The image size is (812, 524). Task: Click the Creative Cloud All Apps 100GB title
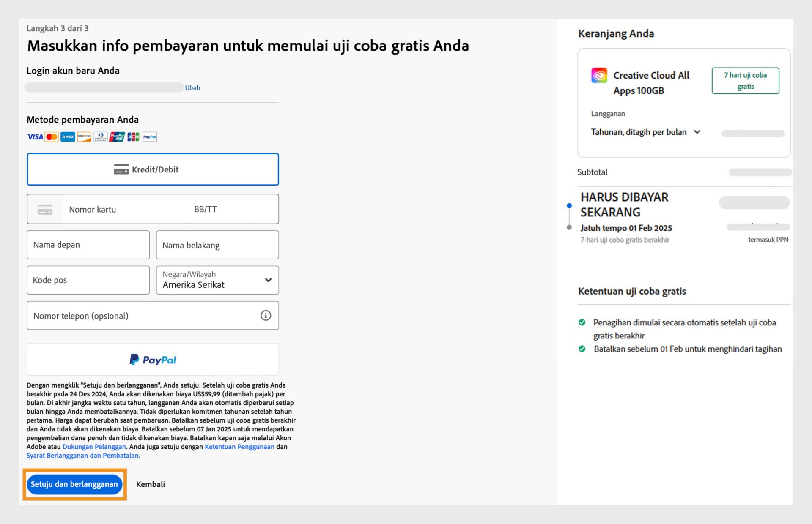[x=651, y=83]
